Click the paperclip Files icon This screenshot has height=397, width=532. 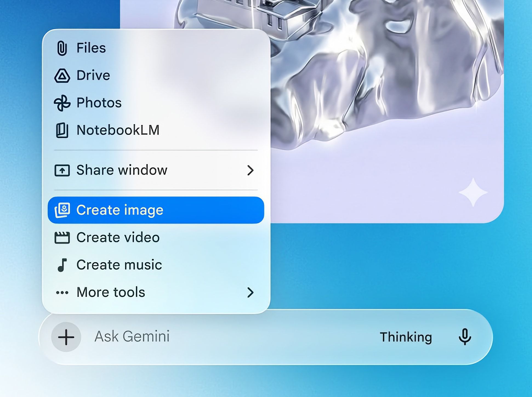coord(62,48)
